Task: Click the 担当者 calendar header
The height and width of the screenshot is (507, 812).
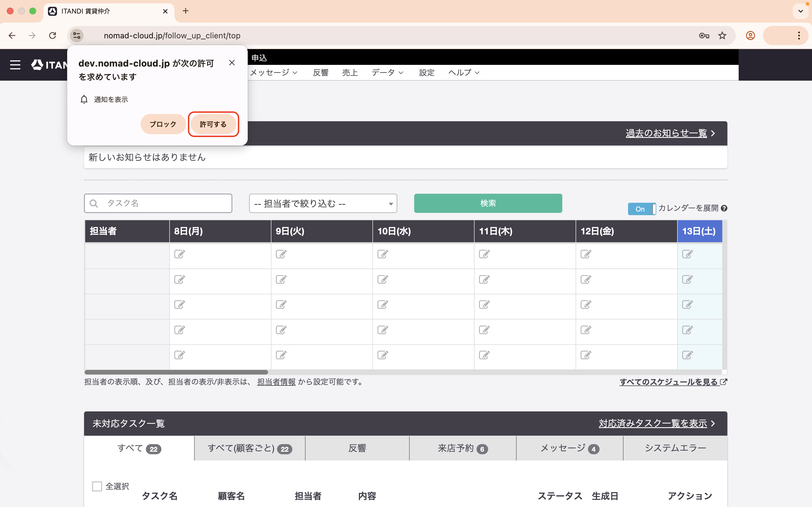Action: tap(127, 231)
